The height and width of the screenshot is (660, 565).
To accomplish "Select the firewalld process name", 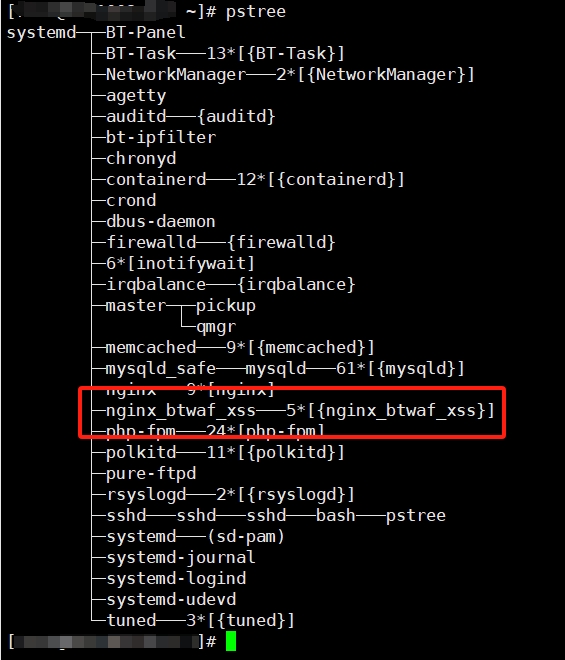I will click(x=151, y=242).
